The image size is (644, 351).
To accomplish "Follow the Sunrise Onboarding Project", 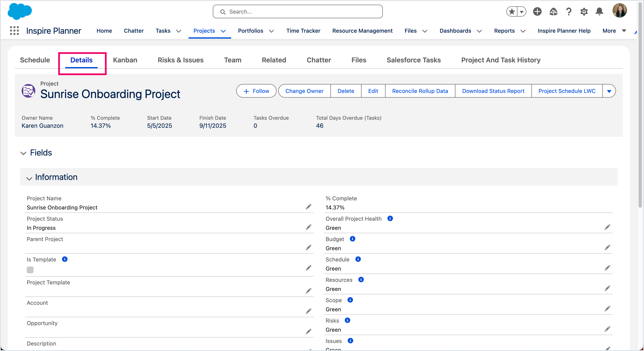I will [x=256, y=91].
